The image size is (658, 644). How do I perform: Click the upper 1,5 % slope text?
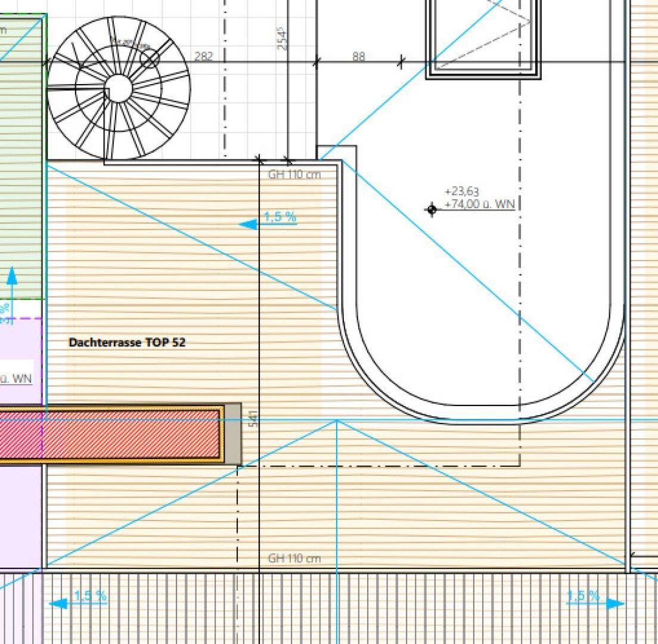[x=280, y=217]
